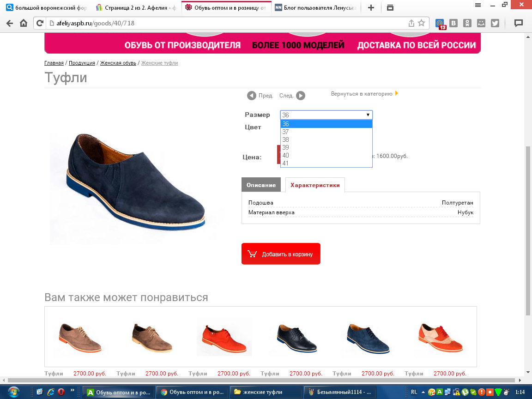Screen dimensions: 532x399
Task: Bookmark this page with the star icon
Action: tap(421, 23)
